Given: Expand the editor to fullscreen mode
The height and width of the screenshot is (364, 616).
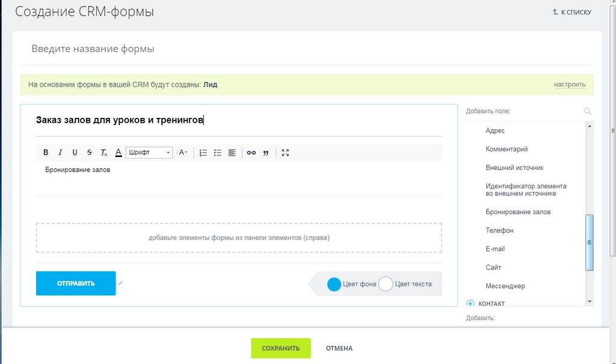Looking at the screenshot, I should point(285,152).
